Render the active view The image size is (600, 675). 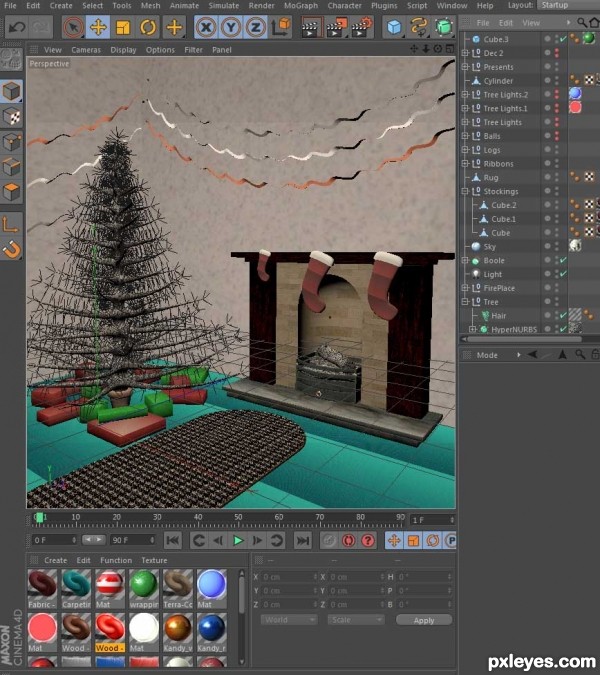pyautogui.click(x=310, y=28)
